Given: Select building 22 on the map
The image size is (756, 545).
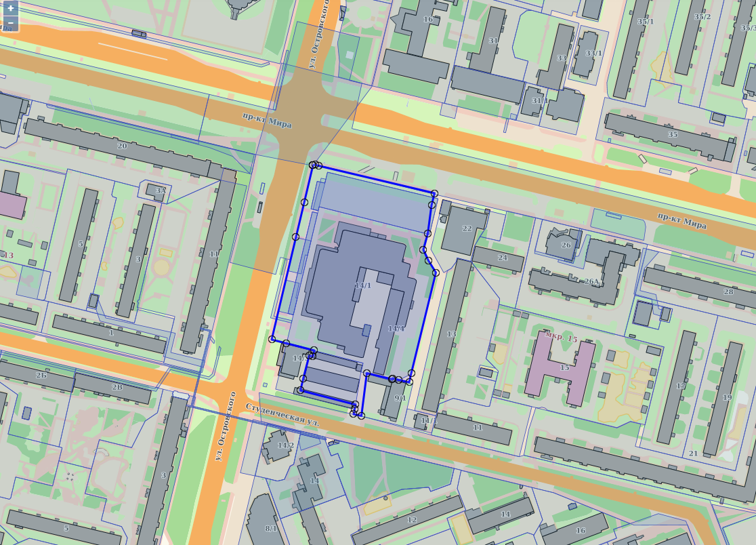Looking at the screenshot, I should (466, 228).
